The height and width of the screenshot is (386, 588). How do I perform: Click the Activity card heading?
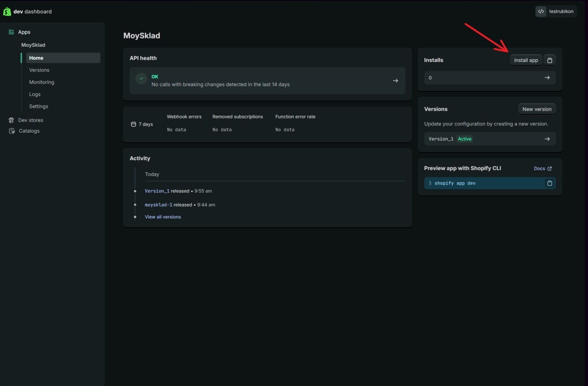tap(140, 158)
